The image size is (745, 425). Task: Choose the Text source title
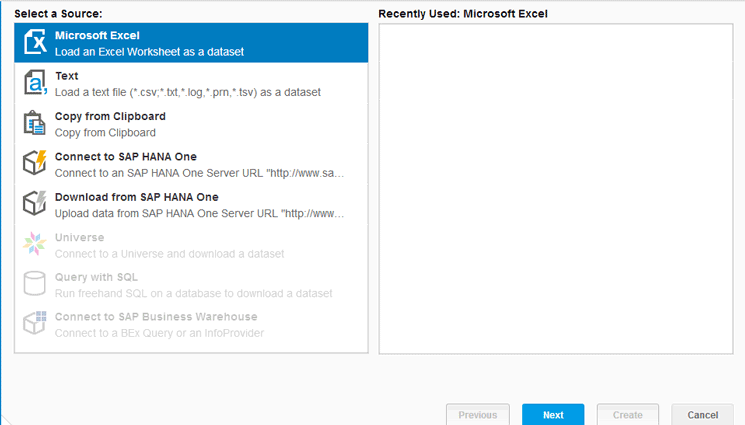(67, 76)
